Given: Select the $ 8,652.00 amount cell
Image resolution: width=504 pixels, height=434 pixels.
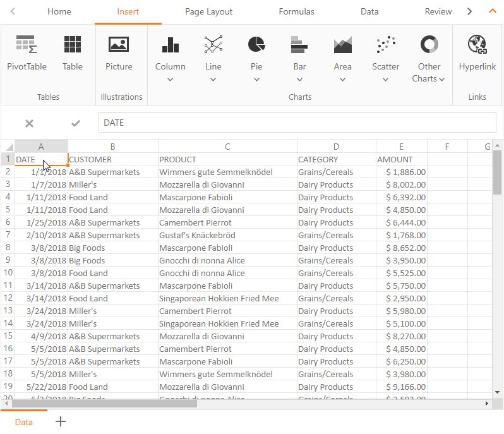Looking at the screenshot, I should tap(402, 248).
